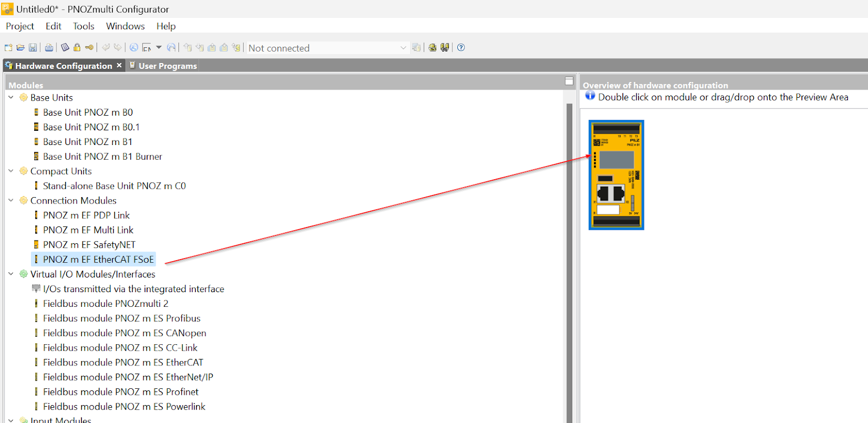
Task: Open the Help menu
Action: pos(166,26)
